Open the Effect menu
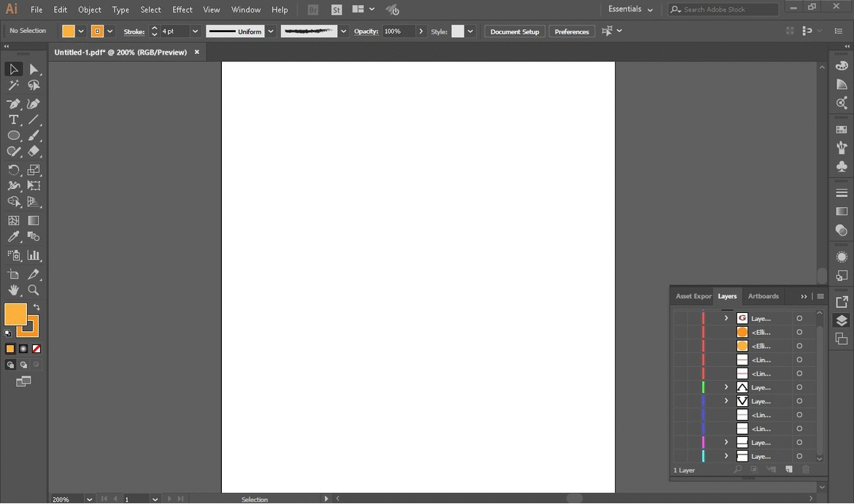Screen dimensions: 854x504 tap(182, 9)
